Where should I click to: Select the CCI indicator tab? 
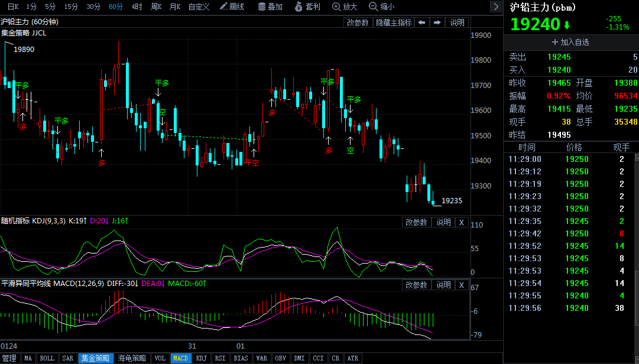pos(318,358)
